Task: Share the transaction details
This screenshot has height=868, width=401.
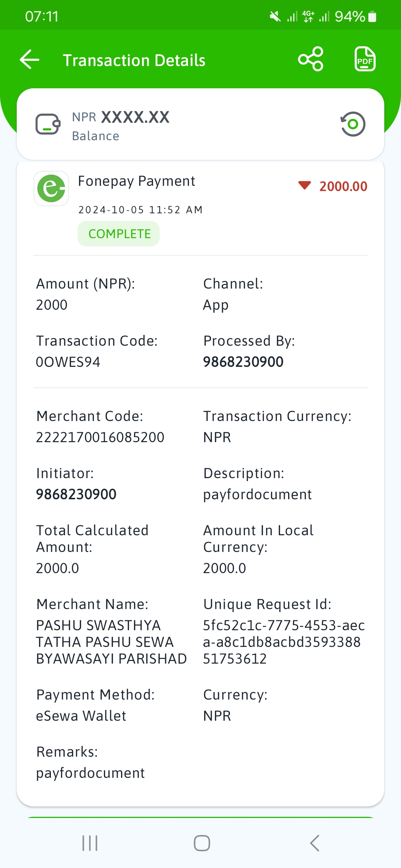Action: click(x=311, y=59)
